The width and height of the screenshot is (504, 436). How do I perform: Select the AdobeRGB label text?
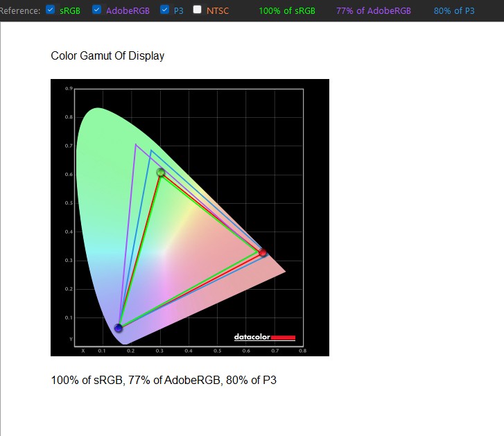click(128, 11)
